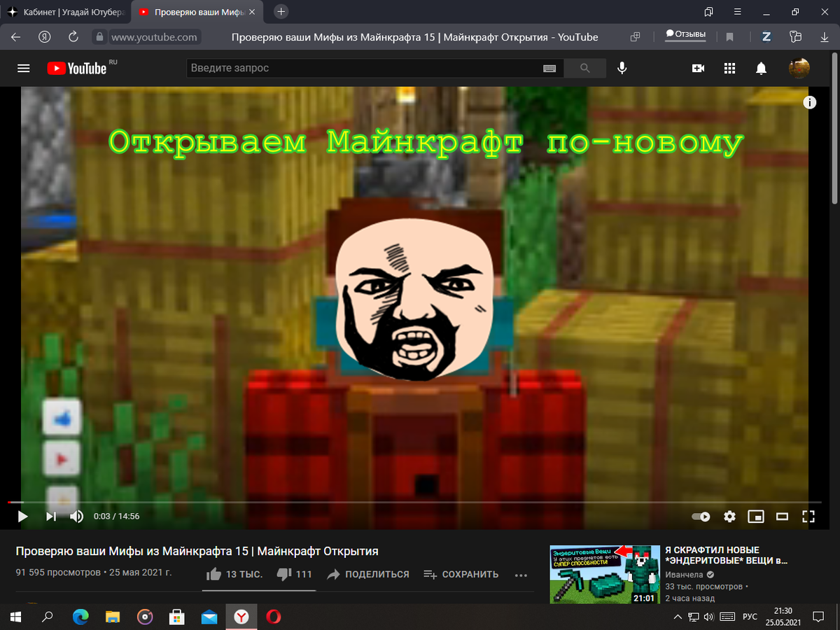This screenshot has width=840, height=630.
Task: Open the player settings gear
Action: point(729,517)
